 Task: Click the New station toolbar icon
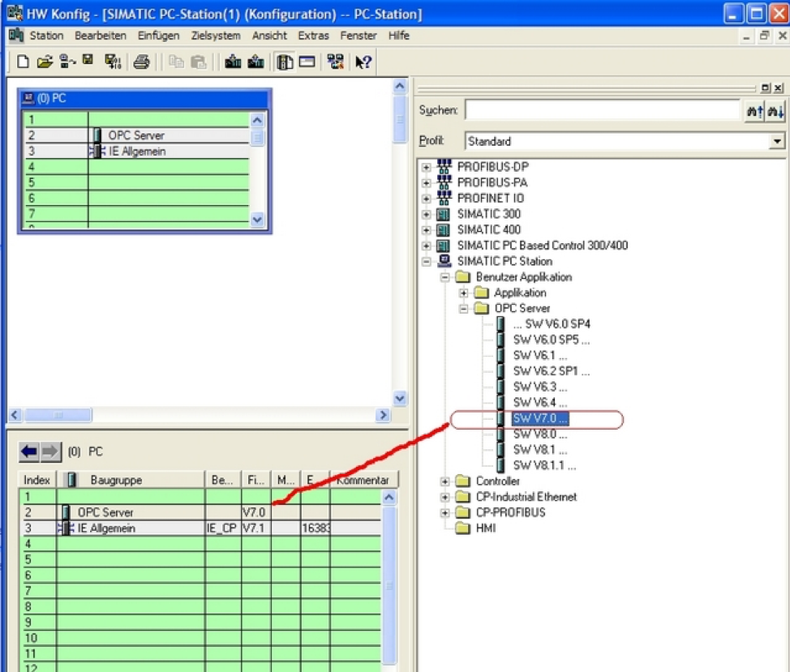click(23, 62)
